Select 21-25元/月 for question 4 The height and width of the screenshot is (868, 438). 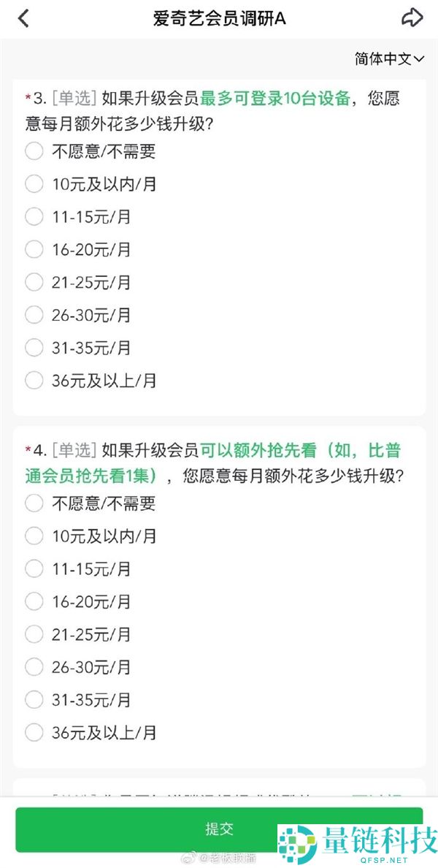click(x=34, y=634)
